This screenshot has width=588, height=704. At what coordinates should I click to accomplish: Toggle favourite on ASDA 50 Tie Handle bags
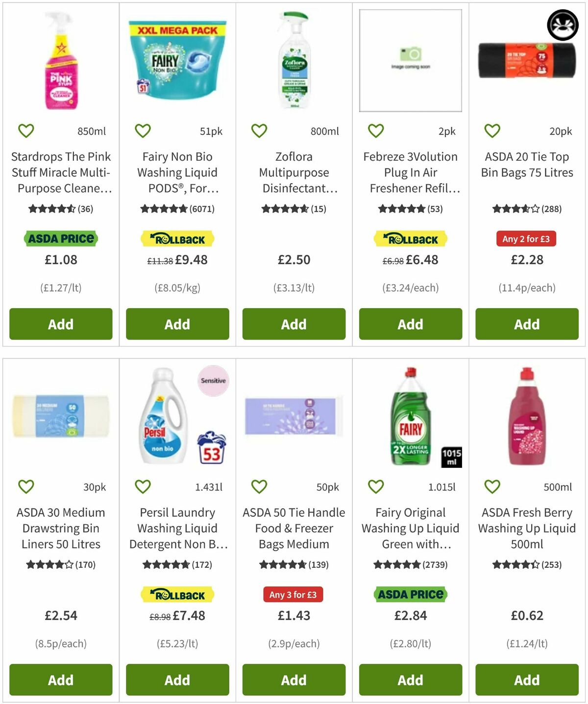[259, 486]
